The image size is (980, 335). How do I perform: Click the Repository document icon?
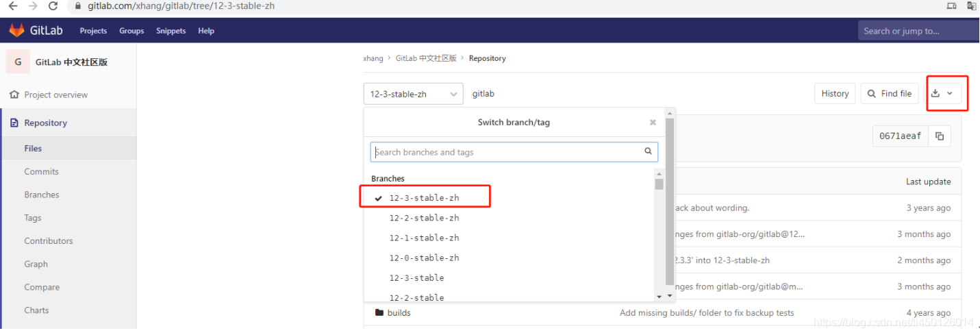pos(14,123)
